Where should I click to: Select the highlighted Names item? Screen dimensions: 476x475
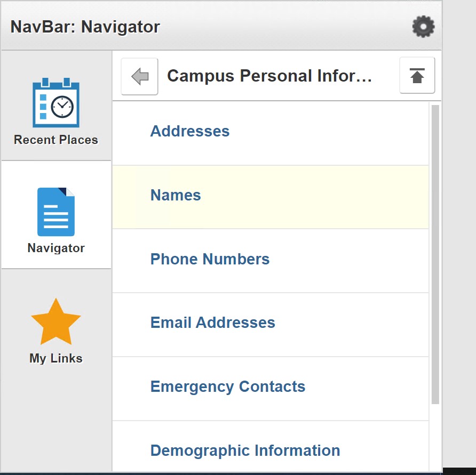(x=176, y=195)
